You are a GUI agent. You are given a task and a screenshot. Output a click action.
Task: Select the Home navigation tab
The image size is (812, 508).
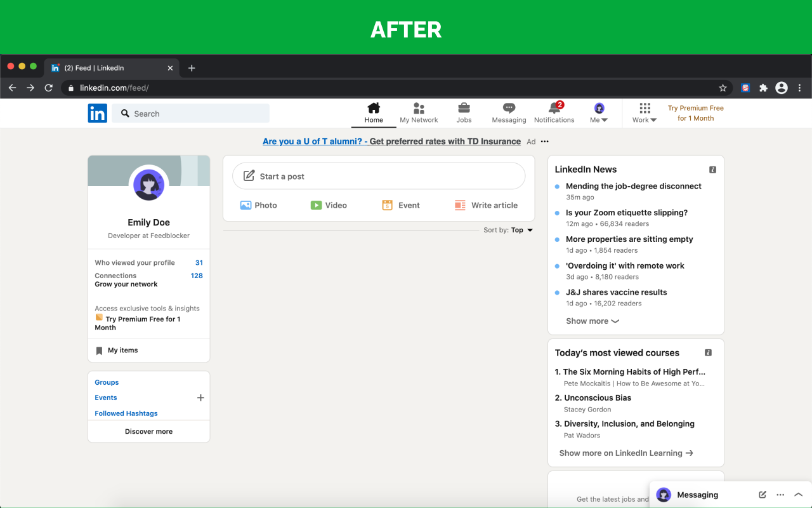point(374,113)
